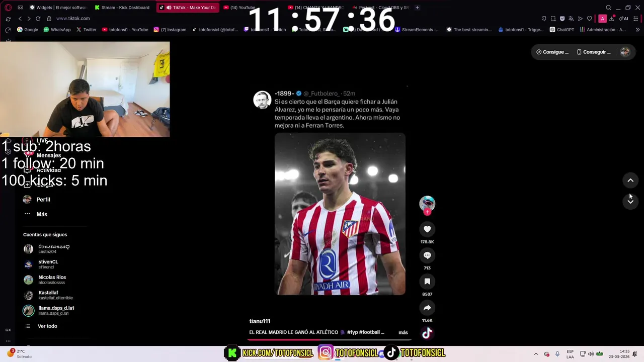Open the pink A extension icon

602,19
